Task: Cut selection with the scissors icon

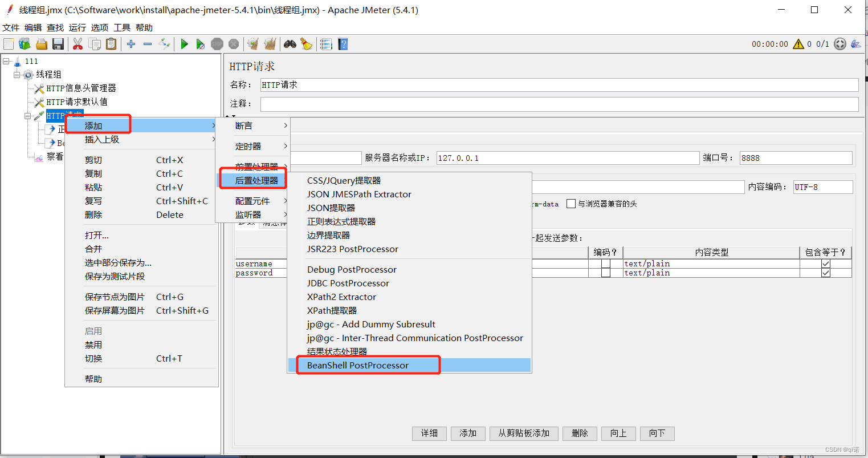Action: pyautogui.click(x=78, y=44)
